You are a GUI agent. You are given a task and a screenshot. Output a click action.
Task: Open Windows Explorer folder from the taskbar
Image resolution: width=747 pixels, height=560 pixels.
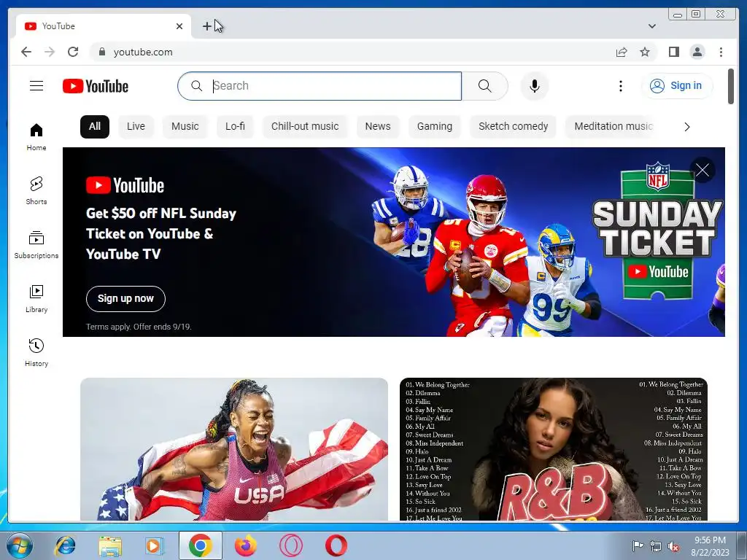pyautogui.click(x=110, y=545)
